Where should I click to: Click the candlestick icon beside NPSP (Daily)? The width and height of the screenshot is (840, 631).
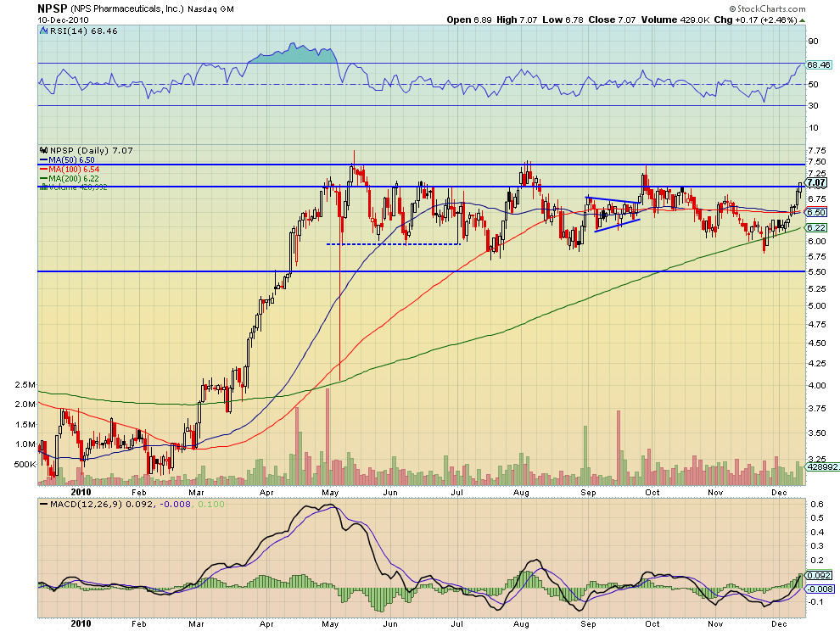point(44,150)
